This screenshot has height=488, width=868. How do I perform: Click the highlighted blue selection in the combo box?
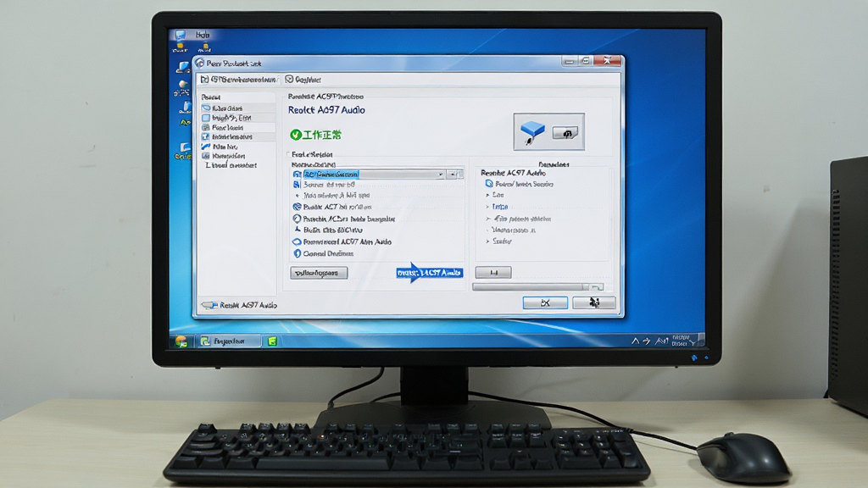[x=331, y=175]
